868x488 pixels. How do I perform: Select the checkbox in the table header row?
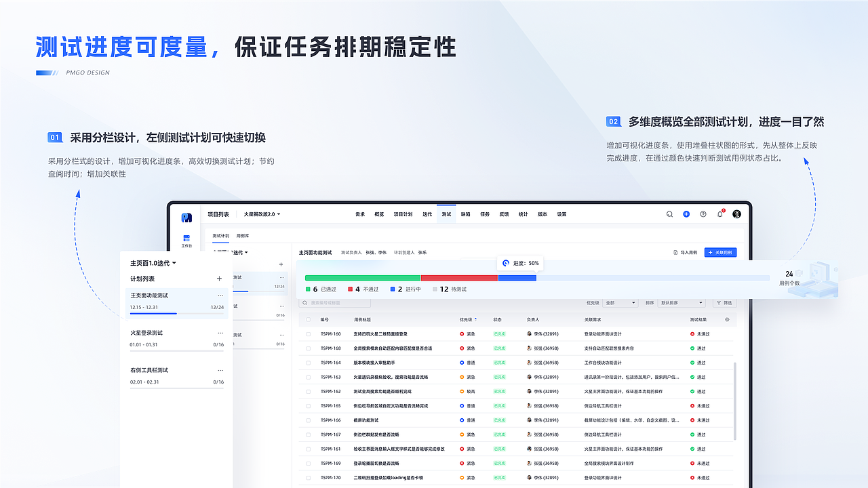click(x=308, y=319)
